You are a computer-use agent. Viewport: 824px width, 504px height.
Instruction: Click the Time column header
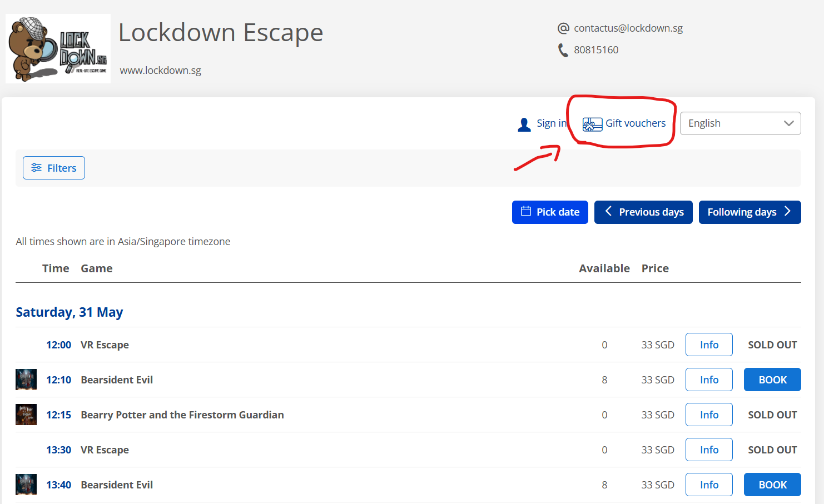(x=56, y=268)
